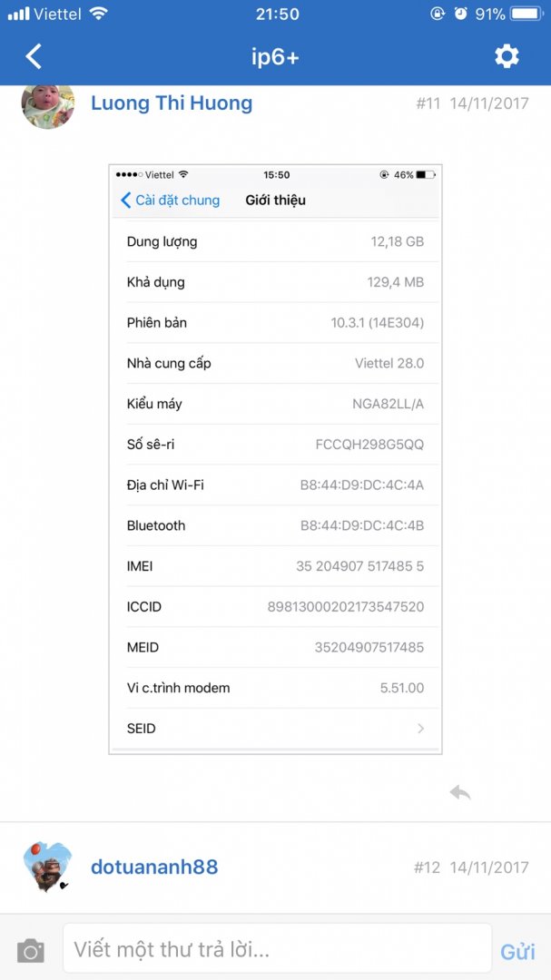Image resolution: width=551 pixels, height=980 pixels.
Task: Tap the 'Cài đặt chung' back link
Action: tap(171, 201)
